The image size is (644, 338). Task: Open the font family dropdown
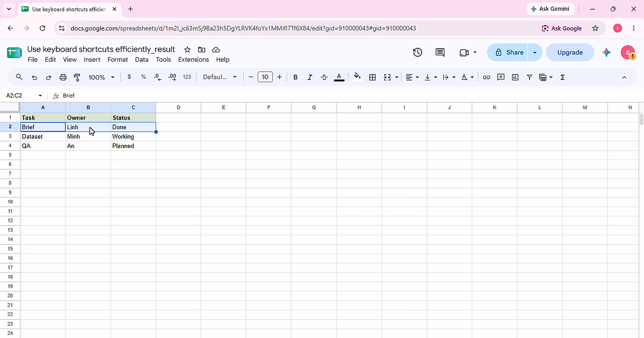click(219, 77)
